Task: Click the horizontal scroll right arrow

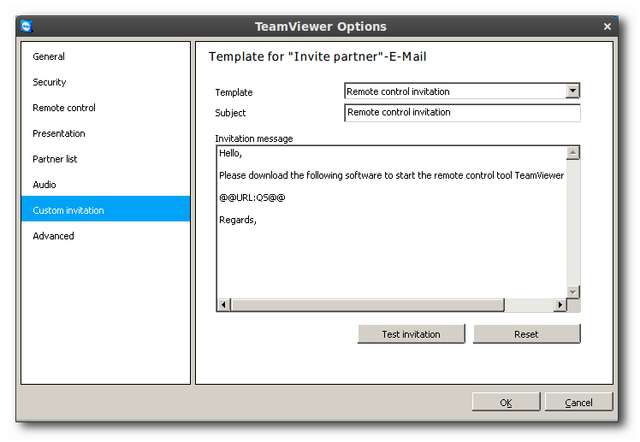Action: coord(560,305)
